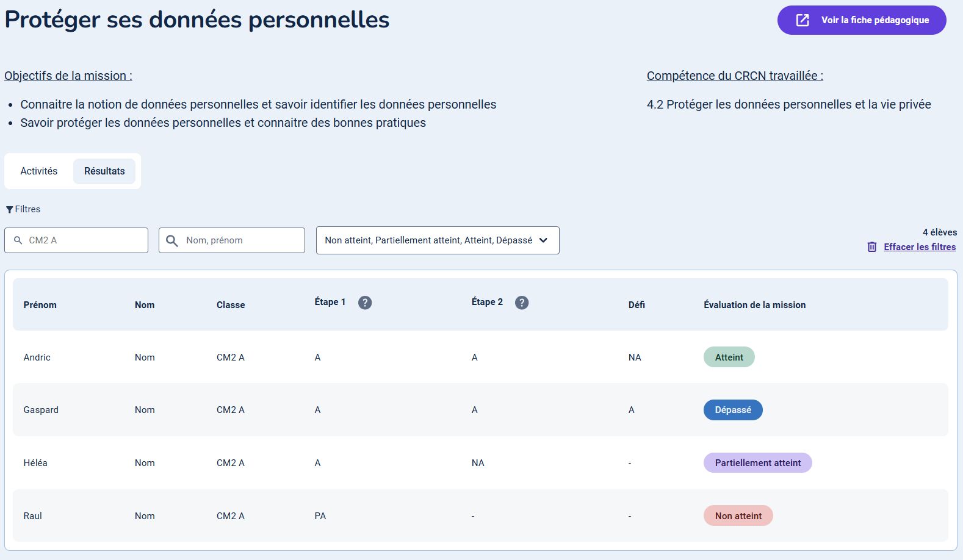
Task: Click the NA Étape 2 value for Héléa
Action: point(478,463)
